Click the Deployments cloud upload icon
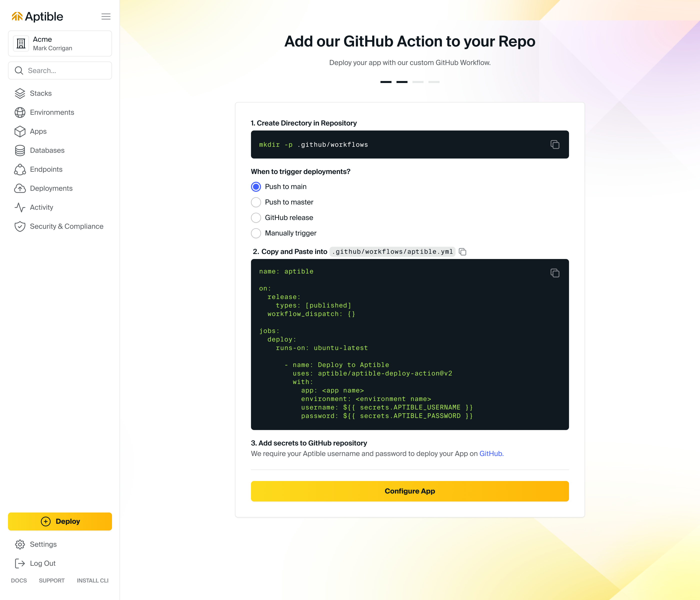 point(20,188)
